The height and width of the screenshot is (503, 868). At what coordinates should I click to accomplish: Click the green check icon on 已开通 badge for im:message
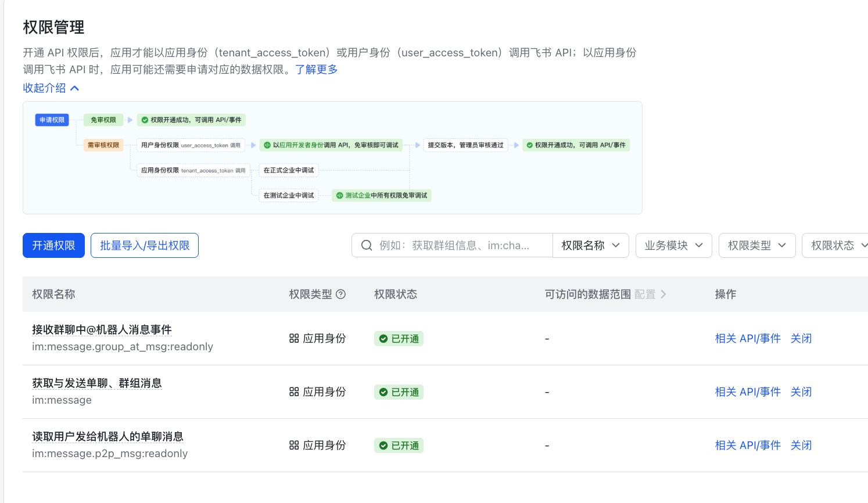pos(384,392)
